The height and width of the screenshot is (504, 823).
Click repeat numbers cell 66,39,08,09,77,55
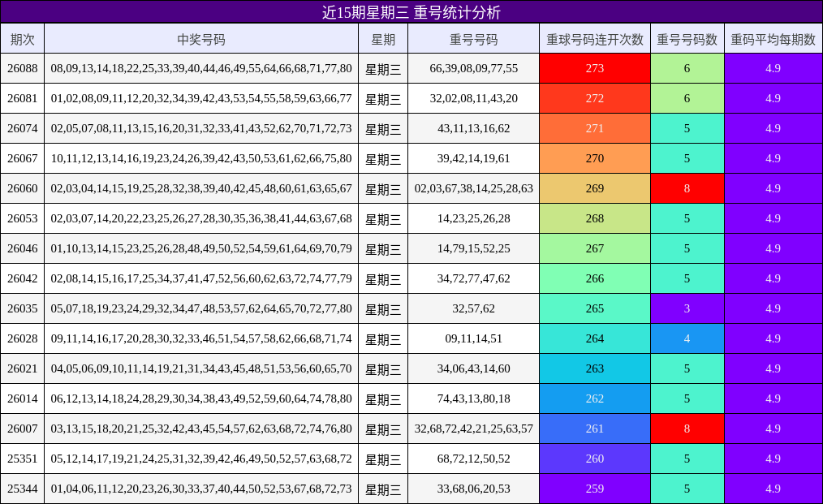(473, 68)
